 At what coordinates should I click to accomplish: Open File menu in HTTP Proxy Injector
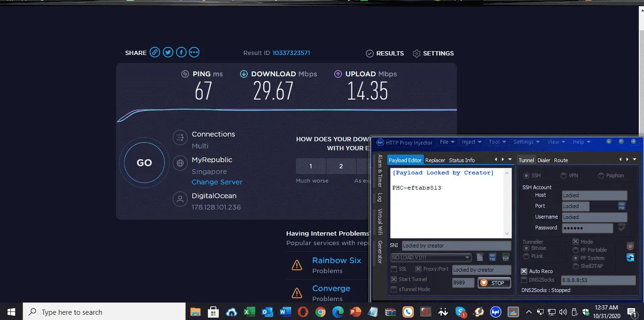447,142
